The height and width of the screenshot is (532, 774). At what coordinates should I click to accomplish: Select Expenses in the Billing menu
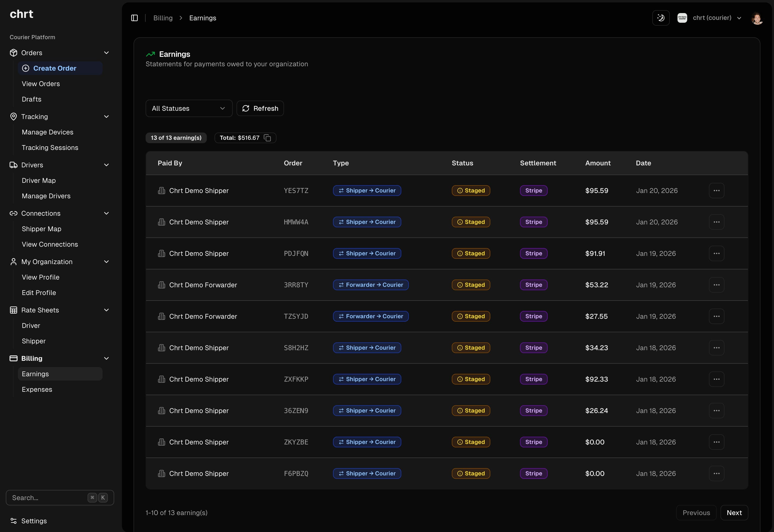(x=37, y=389)
